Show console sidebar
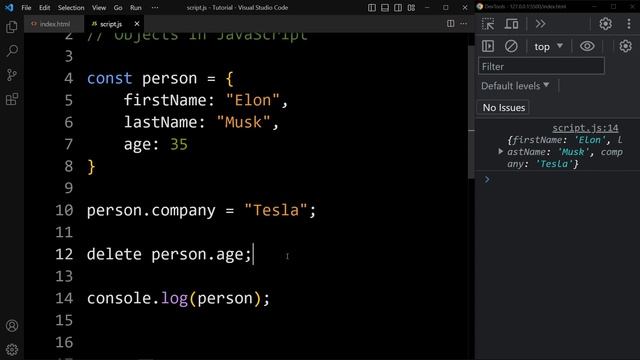Screen dimensions: 640x360 point(488,46)
